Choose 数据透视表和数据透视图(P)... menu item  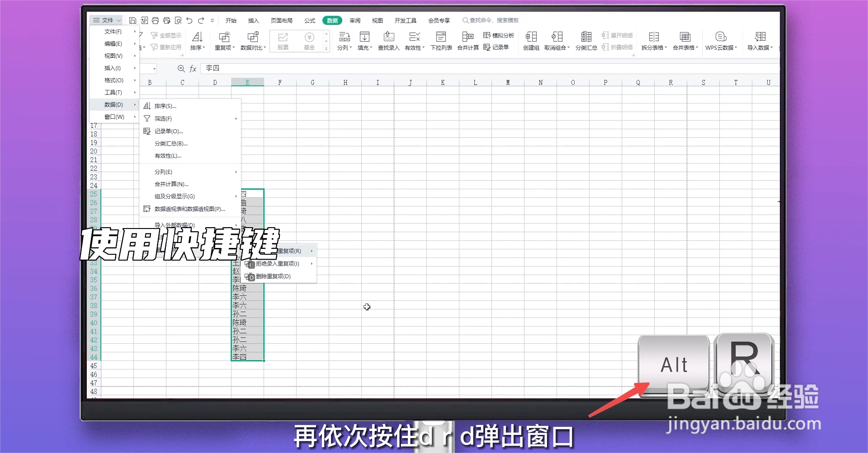(x=190, y=209)
